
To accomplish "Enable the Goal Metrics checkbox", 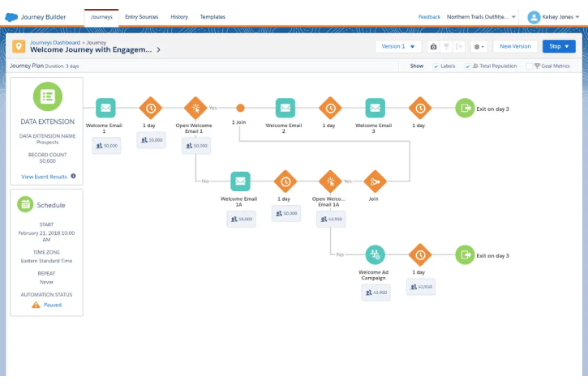I will coord(530,66).
